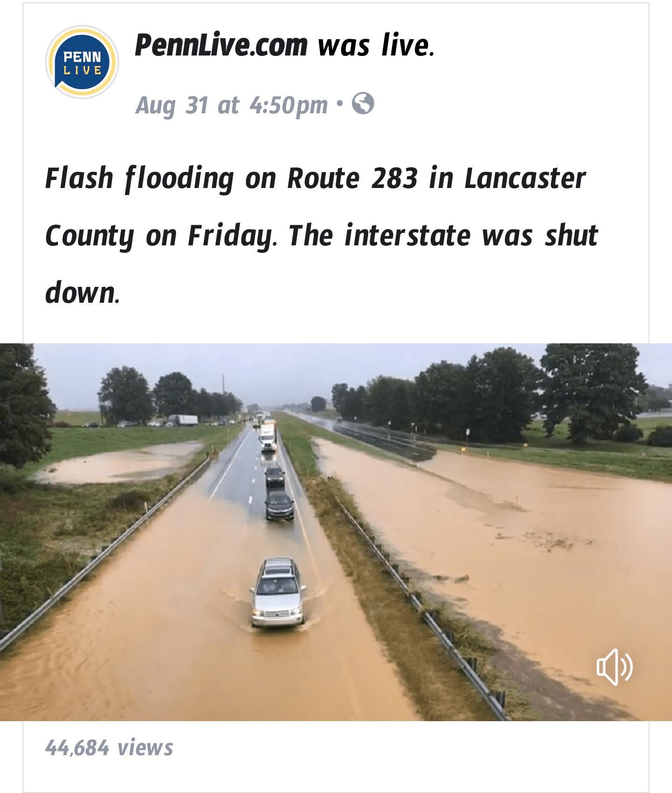Click the word "interstate" in the caption

407,236
